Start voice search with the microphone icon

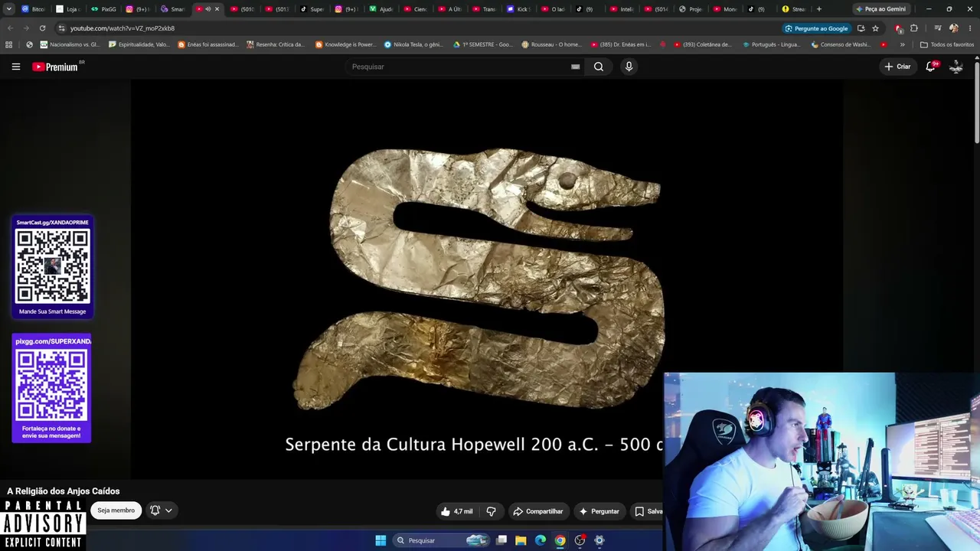click(629, 67)
